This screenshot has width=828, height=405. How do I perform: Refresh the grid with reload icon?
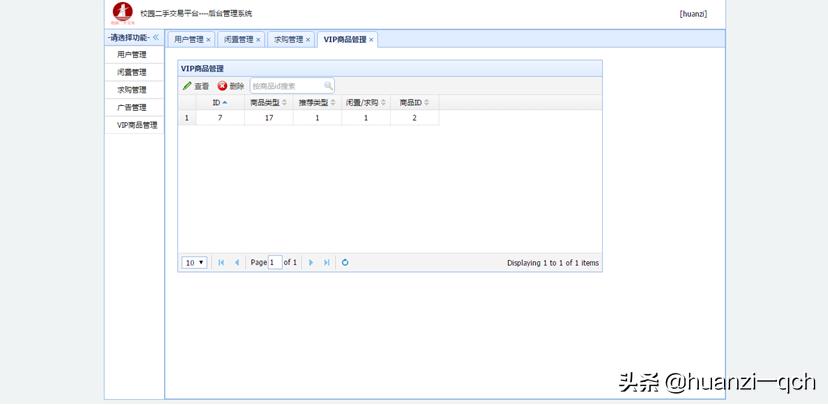point(345,262)
